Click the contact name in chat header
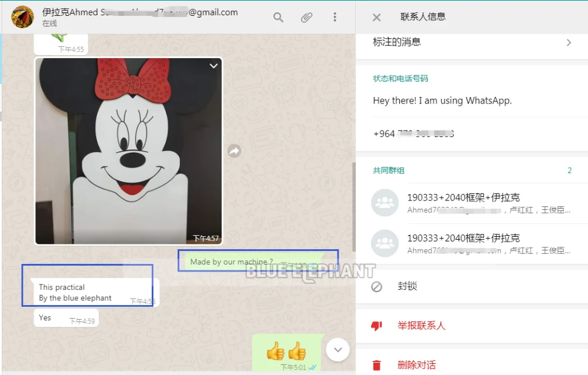Viewport: 588px width, 375px height. (140, 12)
